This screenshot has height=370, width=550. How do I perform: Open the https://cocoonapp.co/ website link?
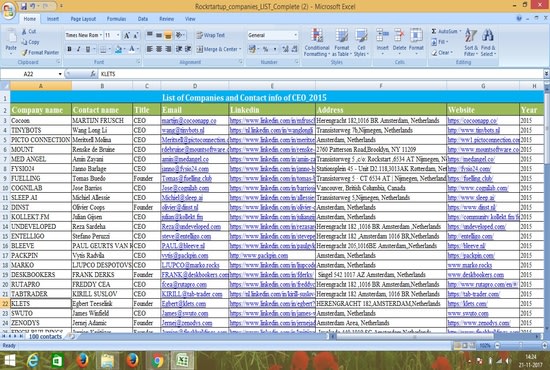point(472,120)
